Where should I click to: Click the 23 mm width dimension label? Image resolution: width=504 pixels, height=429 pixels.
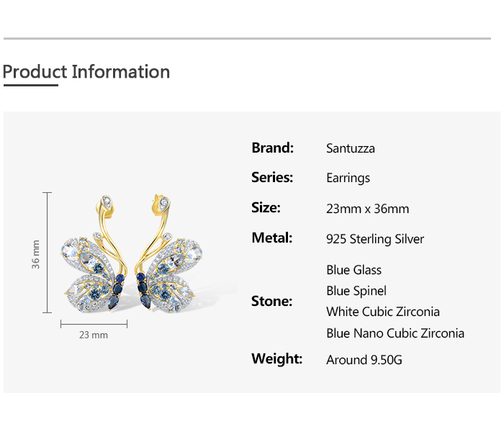pyautogui.click(x=93, y=335)
